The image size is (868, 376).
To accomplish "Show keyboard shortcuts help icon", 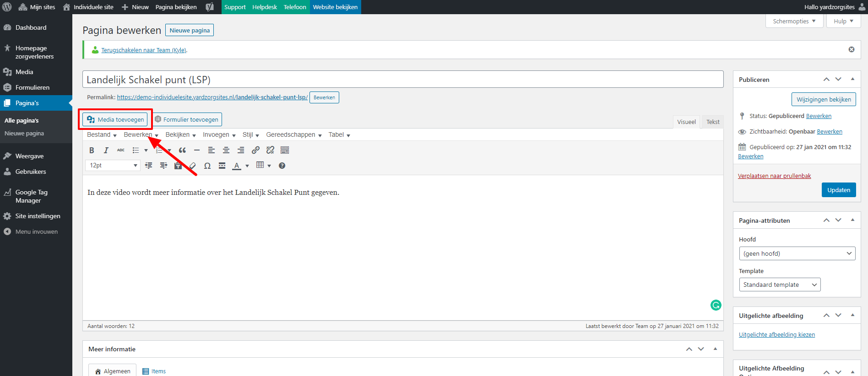I will 282,166.
